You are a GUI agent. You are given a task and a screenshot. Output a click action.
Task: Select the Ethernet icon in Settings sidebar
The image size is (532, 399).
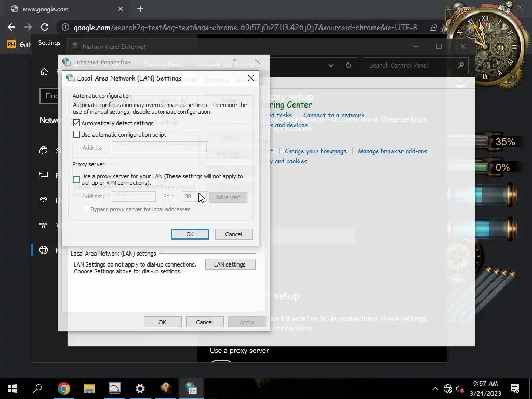pos(44,175)
